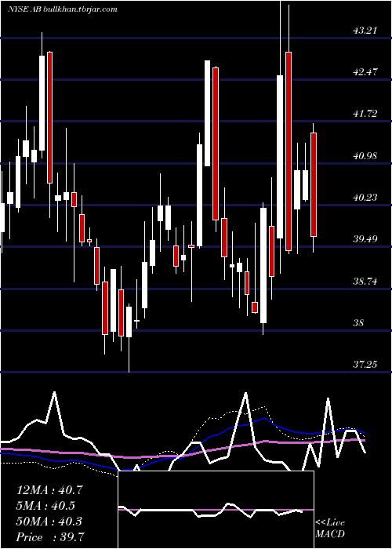
Task: Click the Price : 39.7 reading
Action: tap(50, 537)
